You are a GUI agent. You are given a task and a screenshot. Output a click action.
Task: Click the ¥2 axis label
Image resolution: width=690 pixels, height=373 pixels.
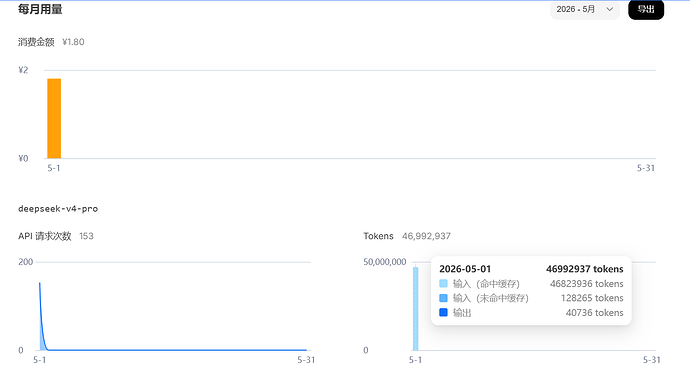pos(23,70)
